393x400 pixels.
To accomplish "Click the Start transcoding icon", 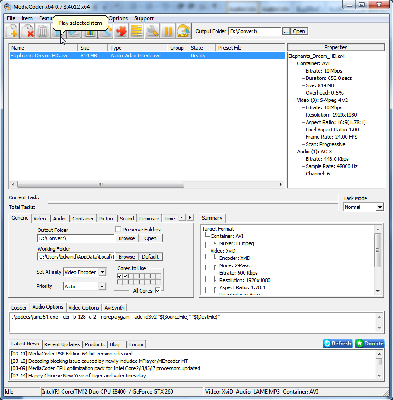I will pos(184,31).
